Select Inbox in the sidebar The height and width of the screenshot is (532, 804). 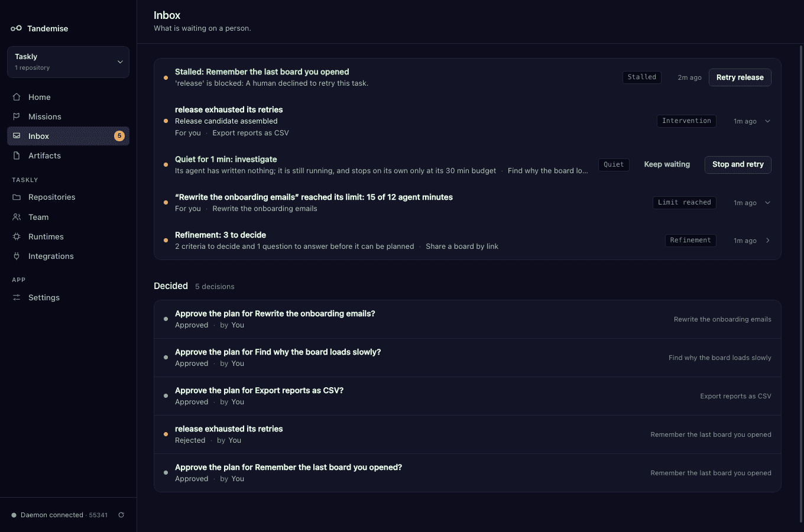(68, 136)
